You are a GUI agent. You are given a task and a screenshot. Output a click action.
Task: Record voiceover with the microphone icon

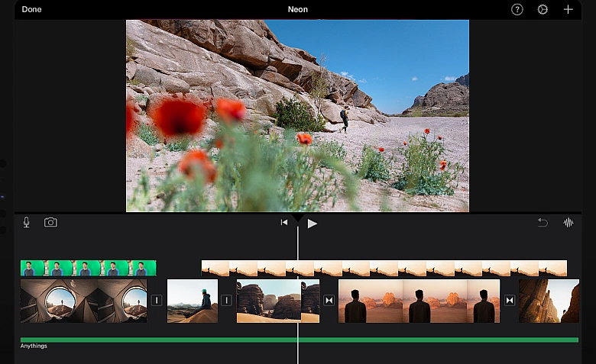coord(26,222)
